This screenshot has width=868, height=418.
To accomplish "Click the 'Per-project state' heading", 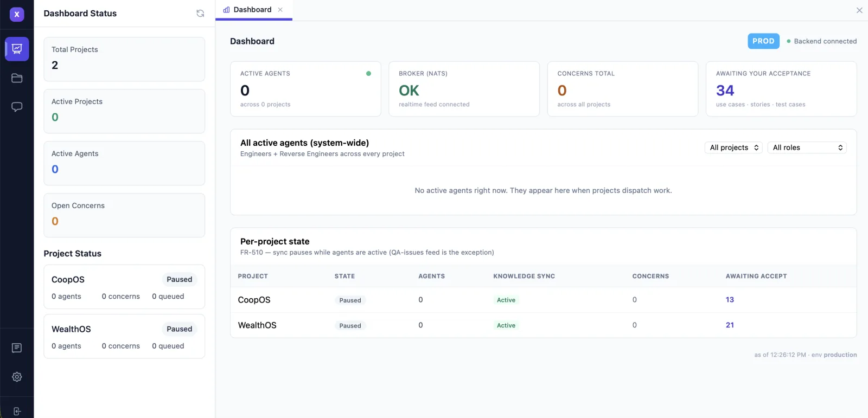I will [x=275, y=241].
